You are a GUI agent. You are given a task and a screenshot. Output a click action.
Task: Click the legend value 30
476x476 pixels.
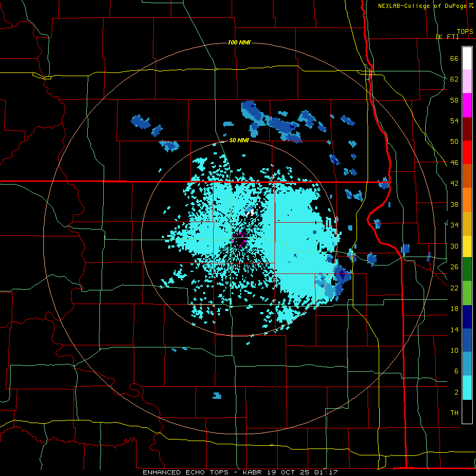[454, 246]
